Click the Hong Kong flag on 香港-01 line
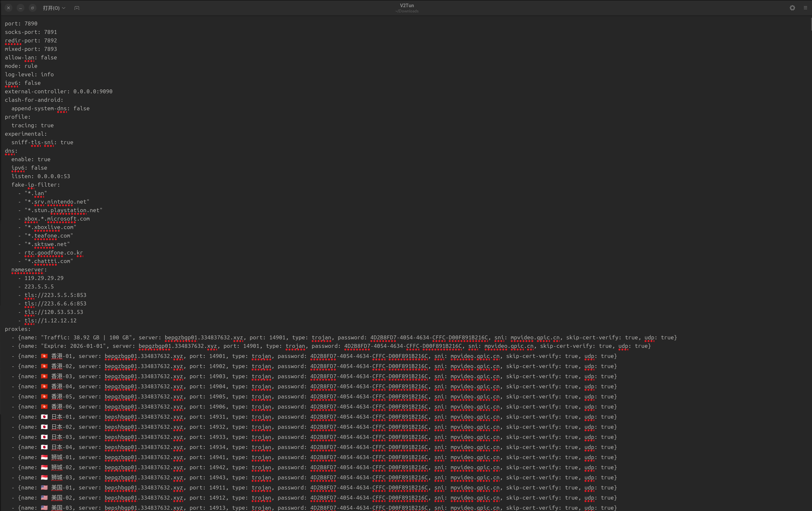Image resolution: width=812 pixels, height=511 pixels. pyautogui.click(x=44, y=356)
